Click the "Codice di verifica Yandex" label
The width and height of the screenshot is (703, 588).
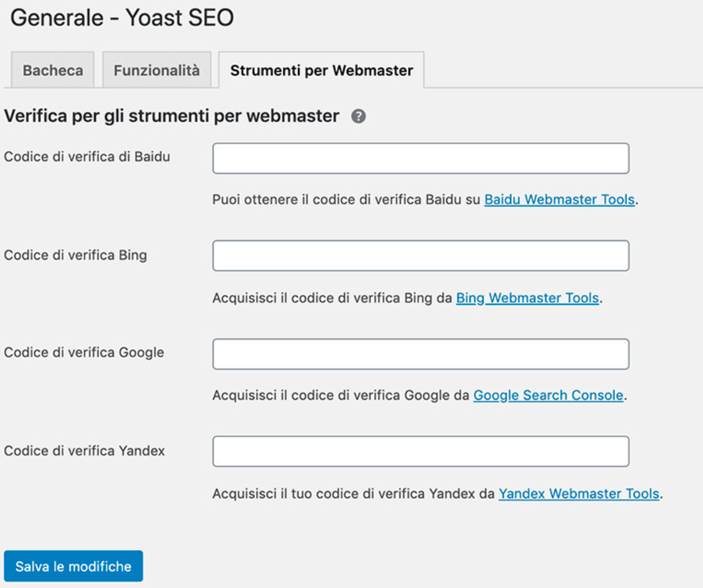click(84, 451)
